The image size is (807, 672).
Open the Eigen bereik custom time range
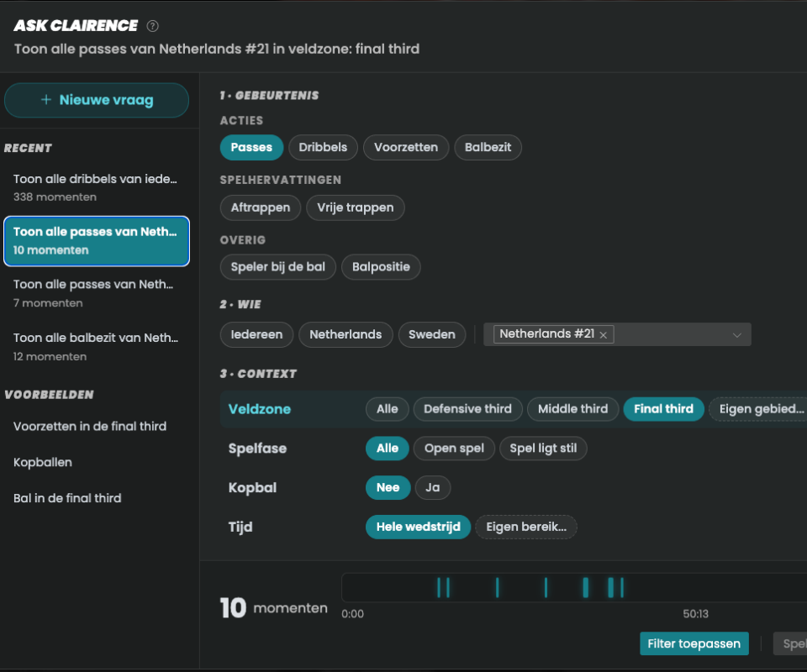click(526, 527)
